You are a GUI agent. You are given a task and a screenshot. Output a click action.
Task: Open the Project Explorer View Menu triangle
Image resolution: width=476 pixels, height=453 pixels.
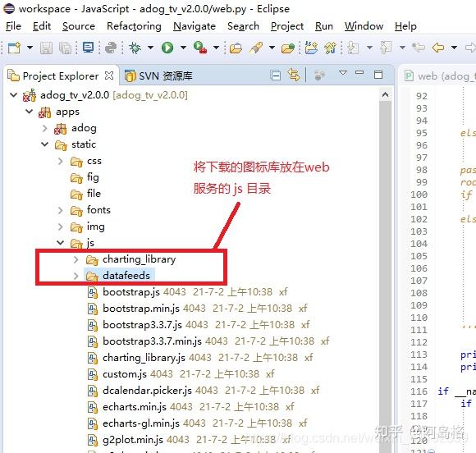tap(343, 73)
